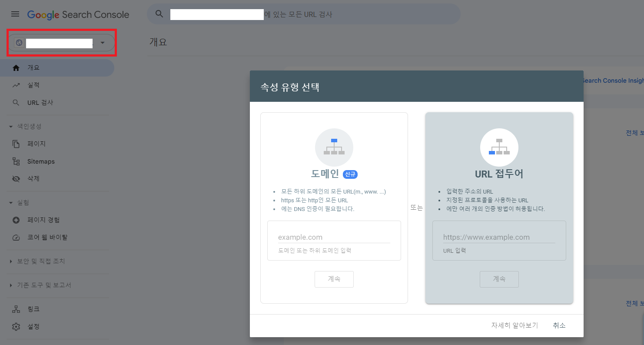
Task: Expand the 기존 도구 및 보고서 section
Action: [x=40, y=285]
